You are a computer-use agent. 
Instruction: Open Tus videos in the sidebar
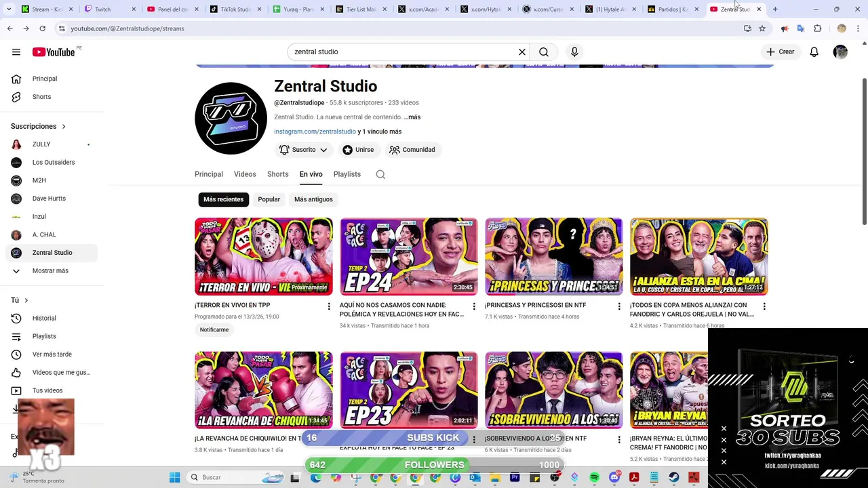click(x=52, y=390)
